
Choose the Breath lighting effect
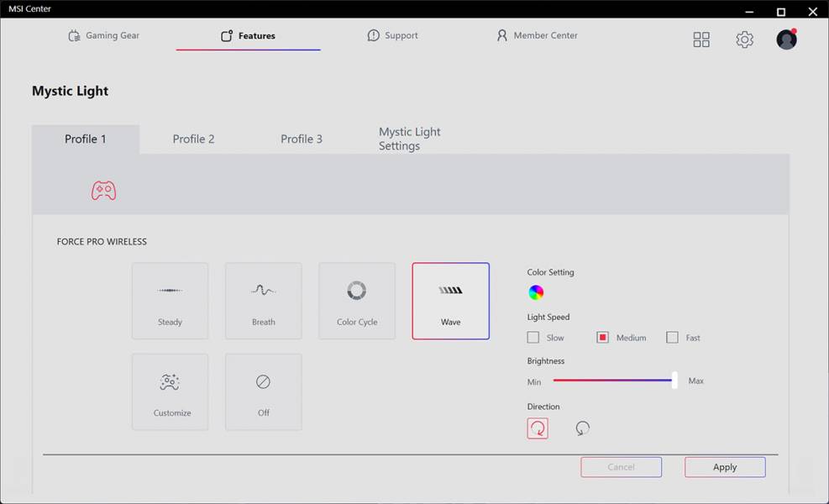(263, 301)
